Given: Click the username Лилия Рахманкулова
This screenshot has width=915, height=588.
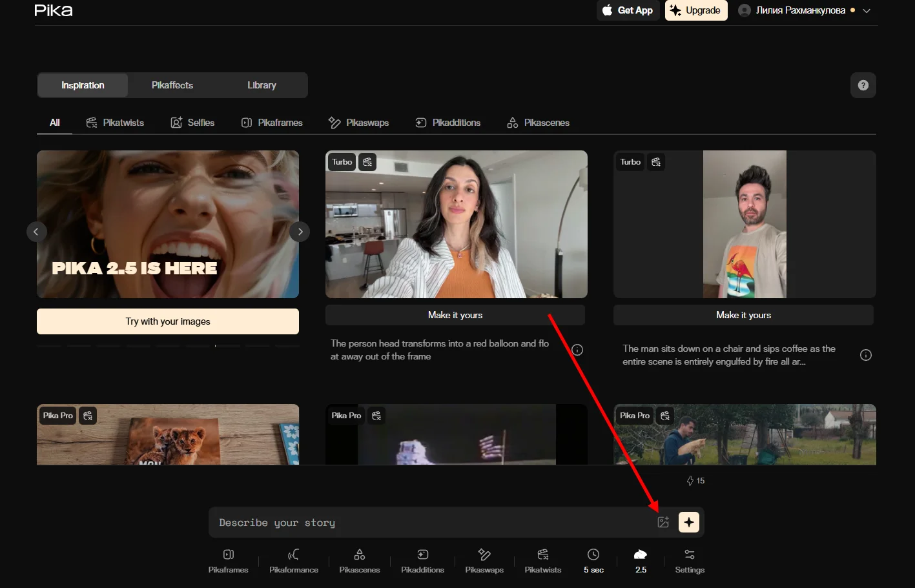Looking at the screenshot, I should (x=801, y=10).
